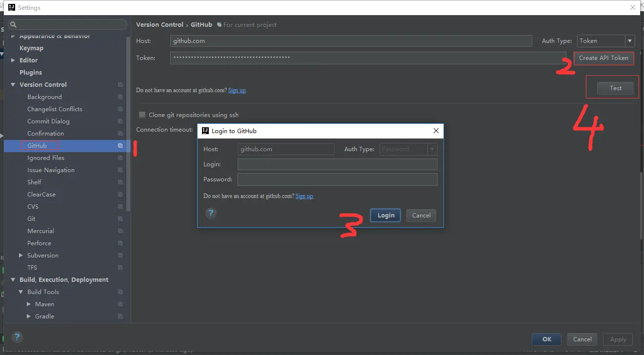Click the settings search field
Image resolution: width=644 pixels, height=355 pixels.
(67, 24)
